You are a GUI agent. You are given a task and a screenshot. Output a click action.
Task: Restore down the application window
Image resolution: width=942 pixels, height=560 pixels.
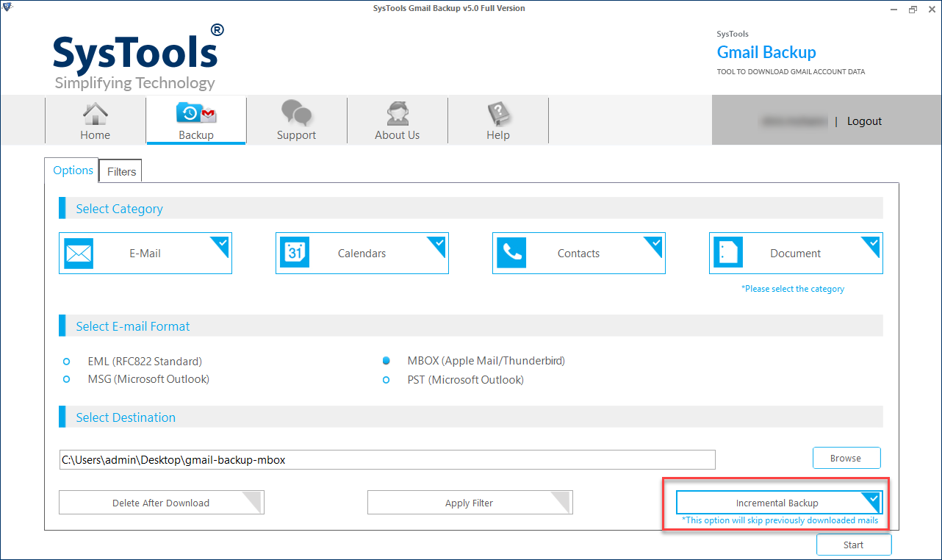913,9
